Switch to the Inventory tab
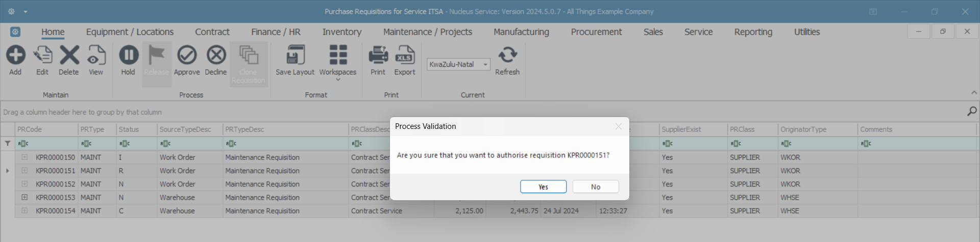 pyautogui.click(x=342, y=32)
